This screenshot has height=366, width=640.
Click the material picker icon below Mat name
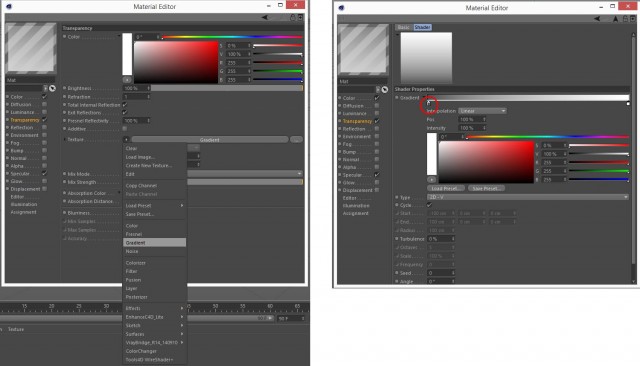click(x=52, y=88)
